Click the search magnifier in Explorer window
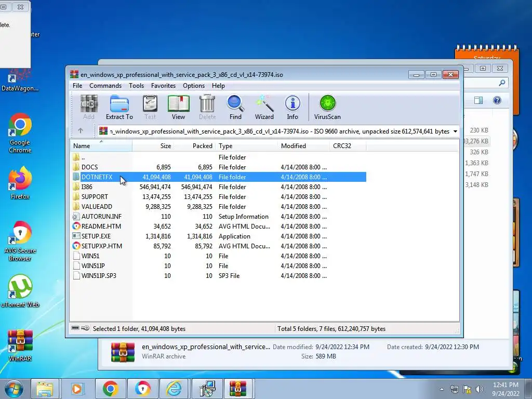This screenshot has height=399, width=532. coord(502,83)
